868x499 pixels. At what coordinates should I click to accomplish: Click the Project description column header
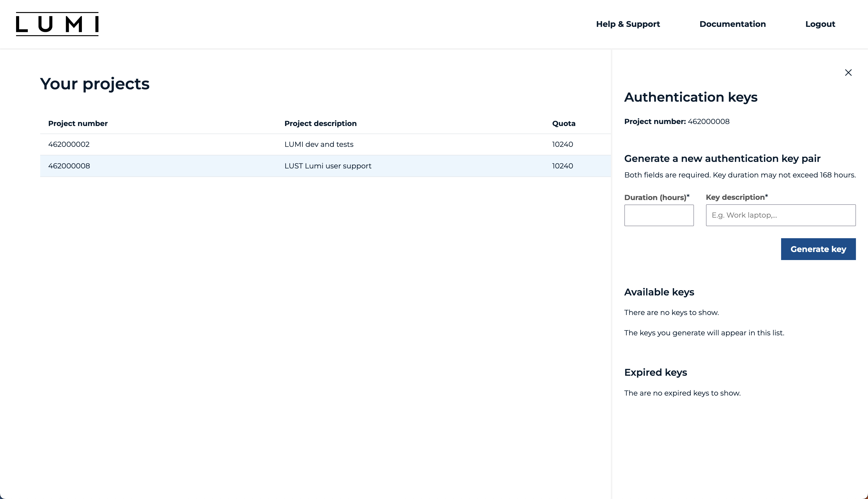[320, 123]
